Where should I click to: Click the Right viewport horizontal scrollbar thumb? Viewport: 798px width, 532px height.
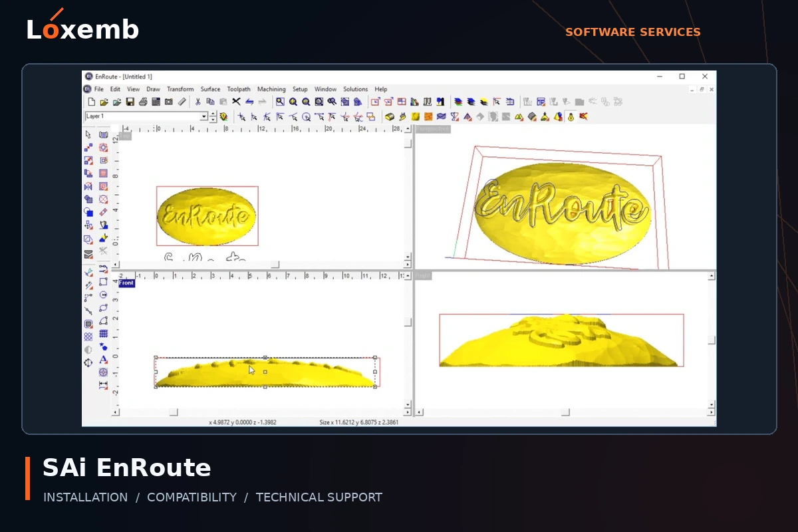click(566, 412)
